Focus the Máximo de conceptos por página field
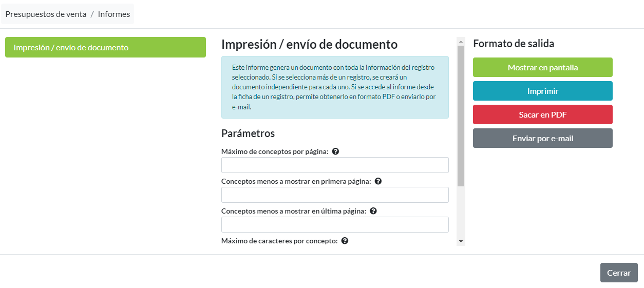Screen dimensions: 644x288 tap(335, 165)
